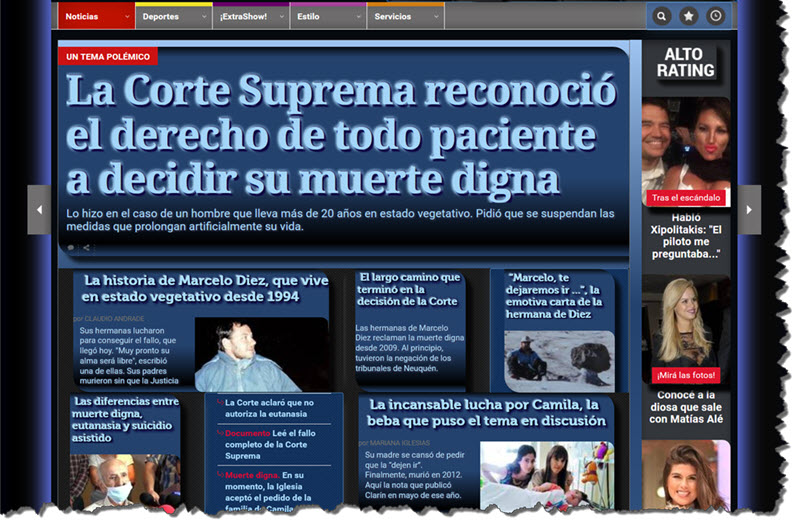Image resolution: width=800 pixels, height=527 pixels.
Task: Open the search icon in the top bar
Action: point(661,16)
